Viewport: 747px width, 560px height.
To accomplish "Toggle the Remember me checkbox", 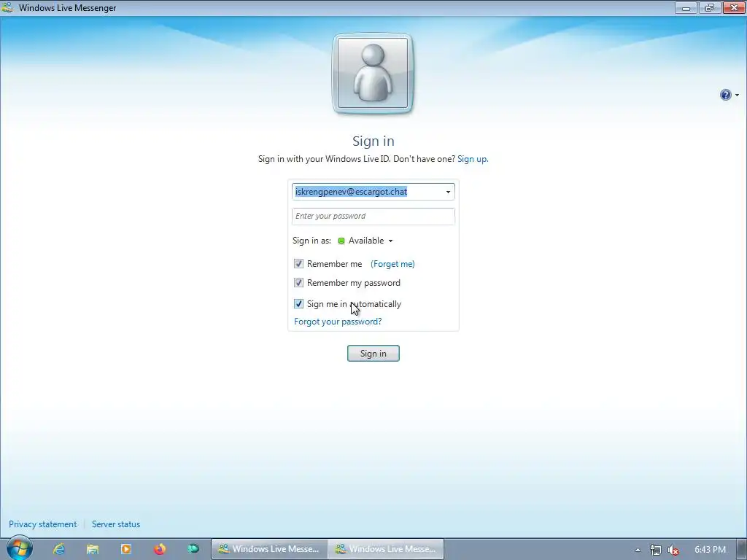I will [x=298, y=264].
